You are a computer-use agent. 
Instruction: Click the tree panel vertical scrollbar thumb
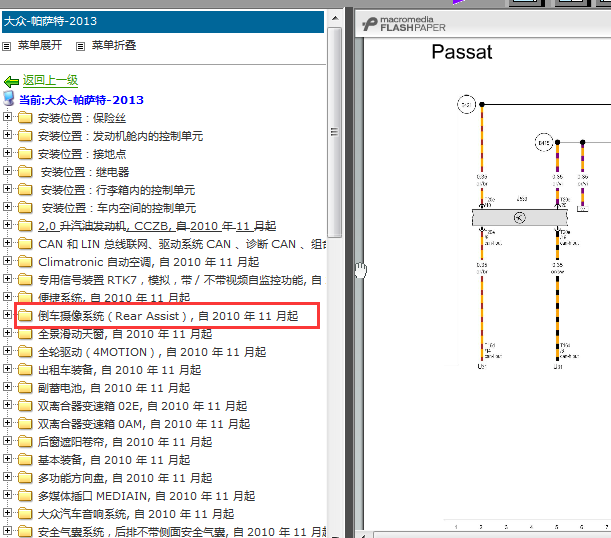tap(334, 132)
